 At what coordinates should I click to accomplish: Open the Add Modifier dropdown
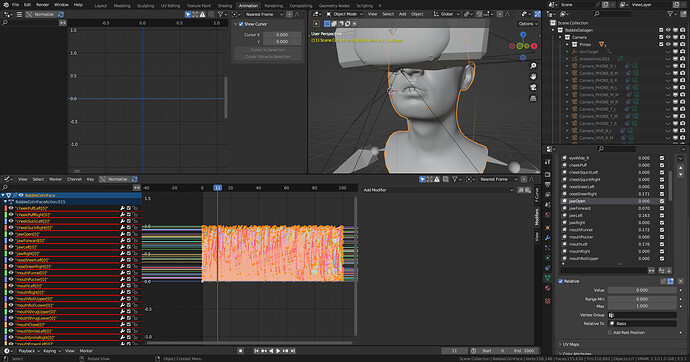[438, 190]
